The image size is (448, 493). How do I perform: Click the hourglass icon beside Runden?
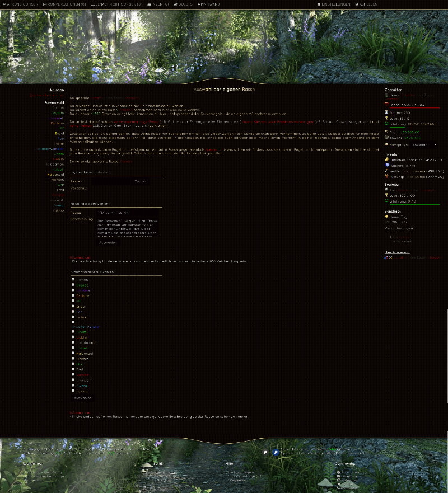(385, 112)
